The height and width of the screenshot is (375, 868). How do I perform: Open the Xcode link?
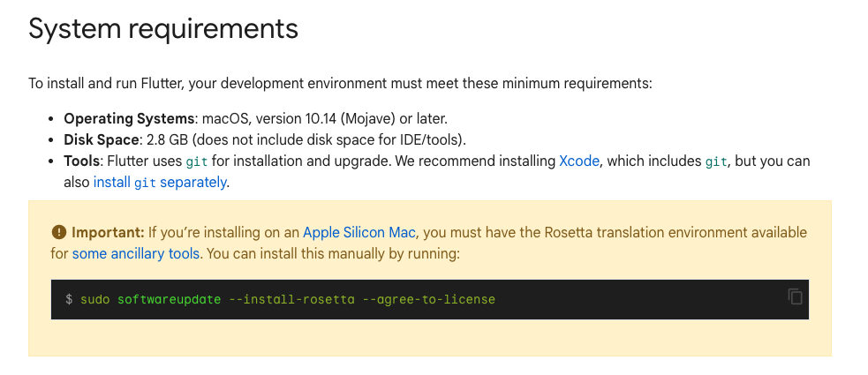tap(579, 161)
